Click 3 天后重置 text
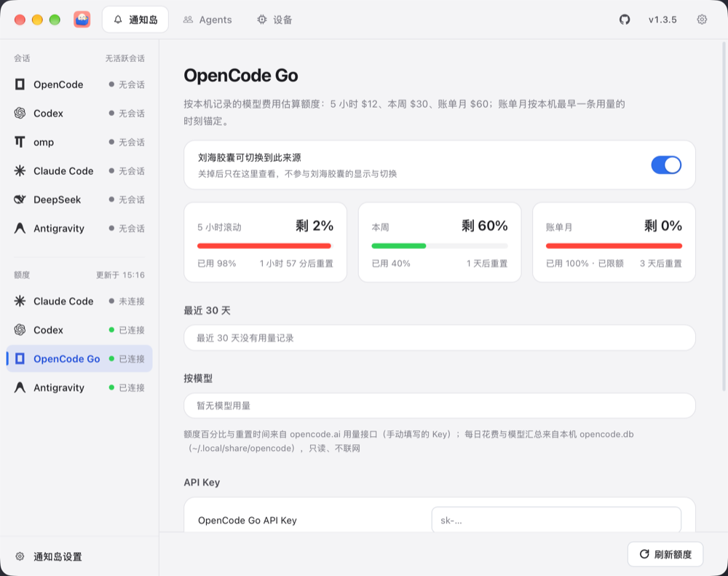 click(x=661, y=264)
